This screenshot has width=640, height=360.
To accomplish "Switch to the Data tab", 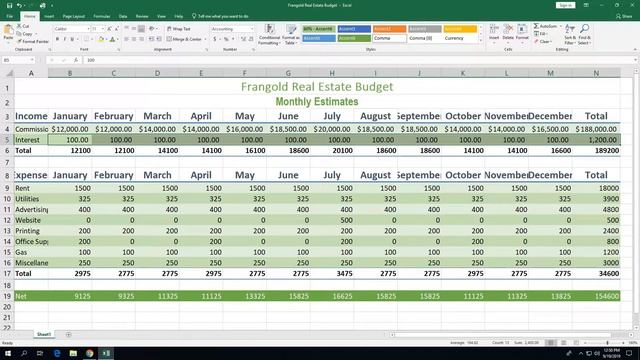I will pos(123,16).
